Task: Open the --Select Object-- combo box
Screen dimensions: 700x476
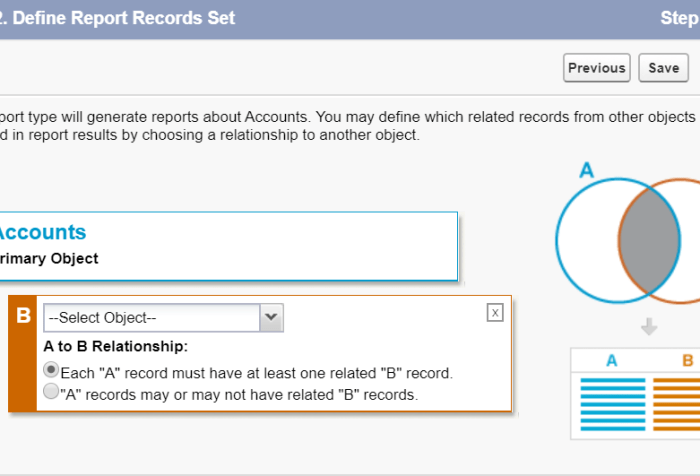Action: [151, 318]
